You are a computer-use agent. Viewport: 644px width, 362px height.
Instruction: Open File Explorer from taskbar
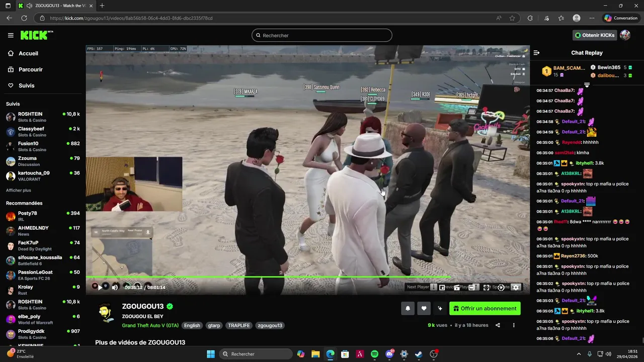[315, 354]
